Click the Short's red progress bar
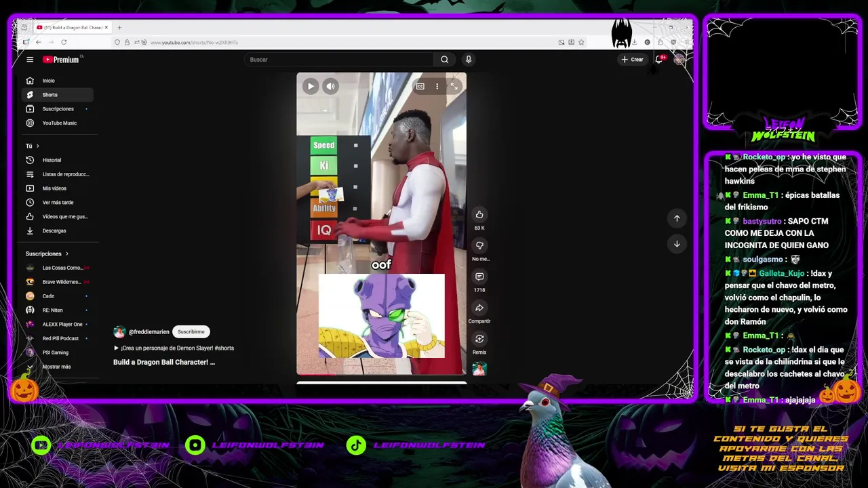The height and width of the screenshot is (488, 868). pyautogui.click(x=381, y=373)
